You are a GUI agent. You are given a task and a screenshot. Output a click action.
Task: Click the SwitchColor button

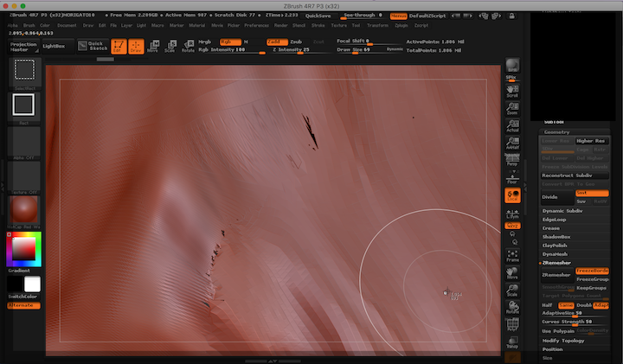22,297
